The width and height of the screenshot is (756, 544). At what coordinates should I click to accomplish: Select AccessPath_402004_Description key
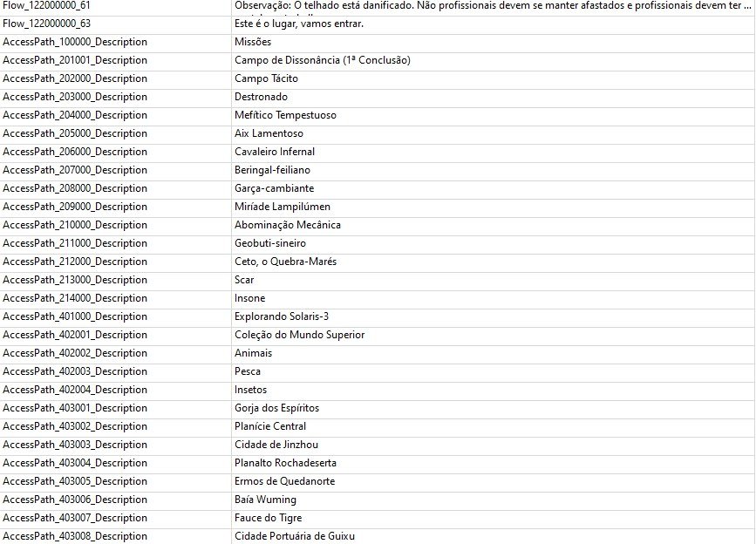pos(115,391)
